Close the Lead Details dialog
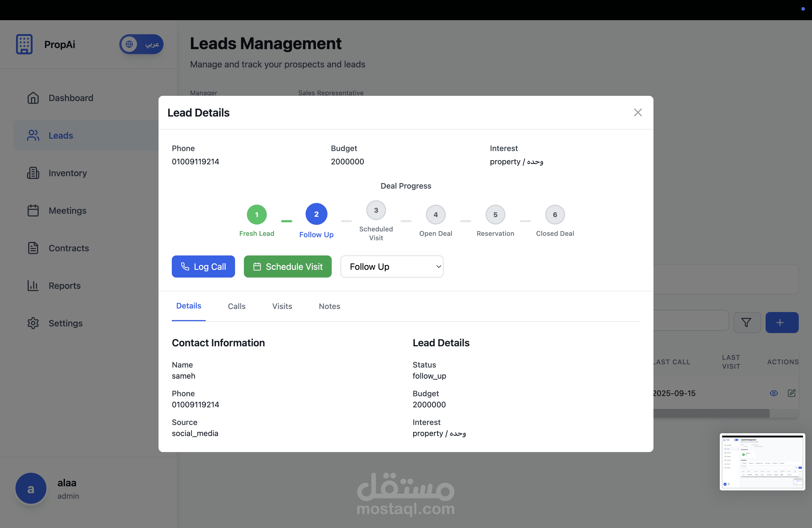This screenshot has width=812, height=528. click(638, 113)
